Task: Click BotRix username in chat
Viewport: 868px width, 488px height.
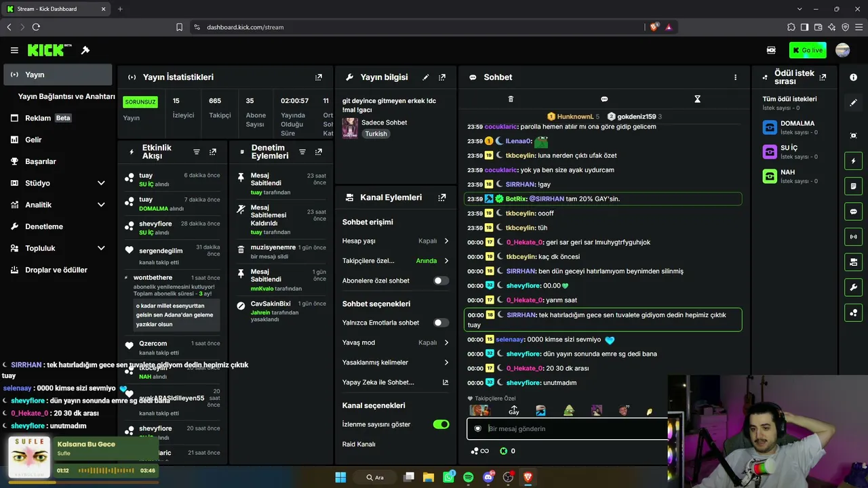Action: click(516, 199)
